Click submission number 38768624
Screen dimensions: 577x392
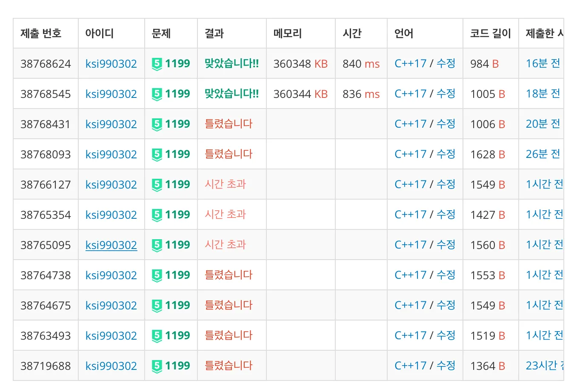tap(46, 64)
